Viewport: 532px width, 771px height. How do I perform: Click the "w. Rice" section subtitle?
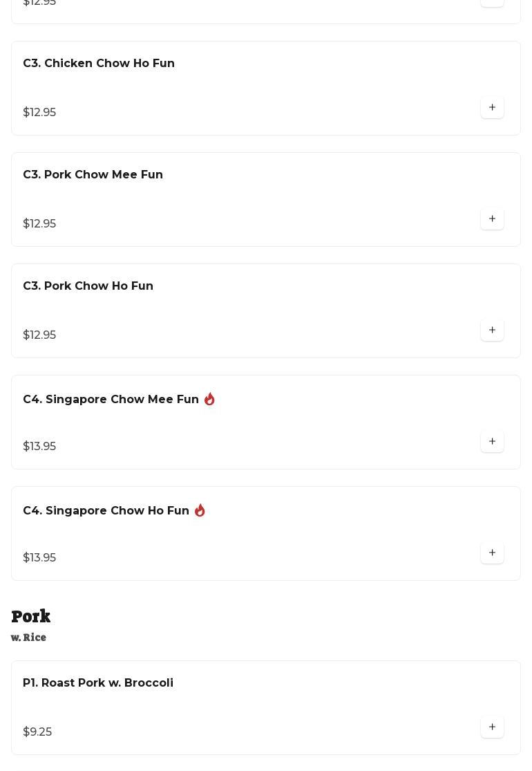click(x=29, y=638)
